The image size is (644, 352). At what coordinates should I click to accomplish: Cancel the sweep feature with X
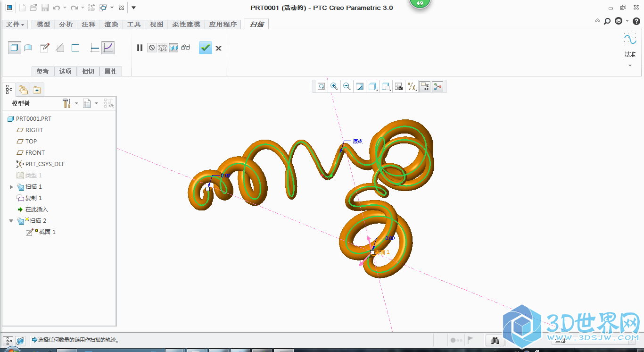219,48
